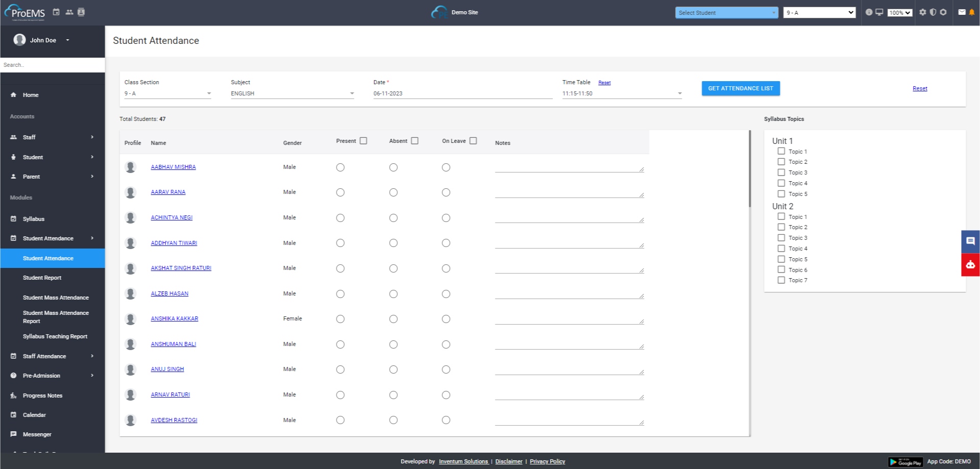Check the Present select-all checkbox
Screen dimensions: 980x469
tap(363, 141)
